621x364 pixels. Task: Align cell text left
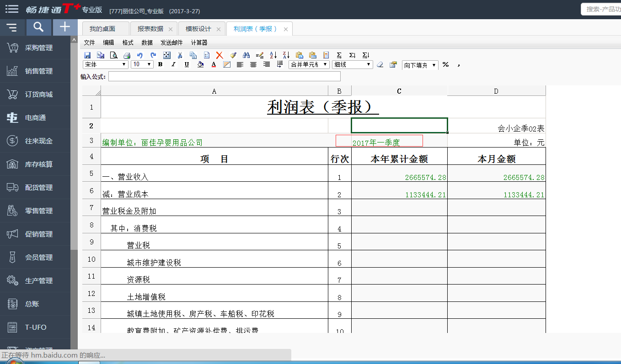click(x=240, y=64)
